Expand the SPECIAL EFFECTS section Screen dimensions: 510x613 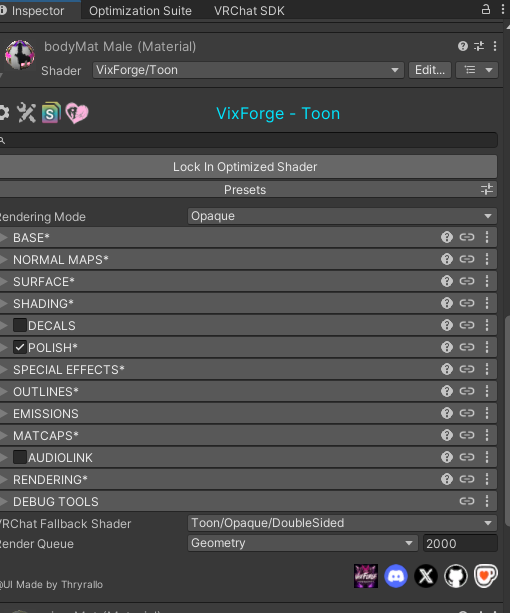(x=4, y=369)
